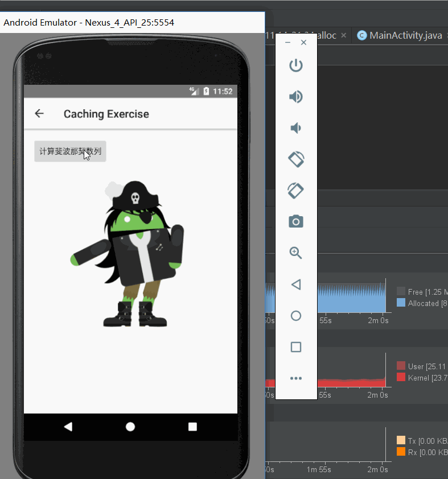Close the alloc file tab
The height and width of the screenshot is (479, 448).
pyautogui.click(x=343, y=35)
